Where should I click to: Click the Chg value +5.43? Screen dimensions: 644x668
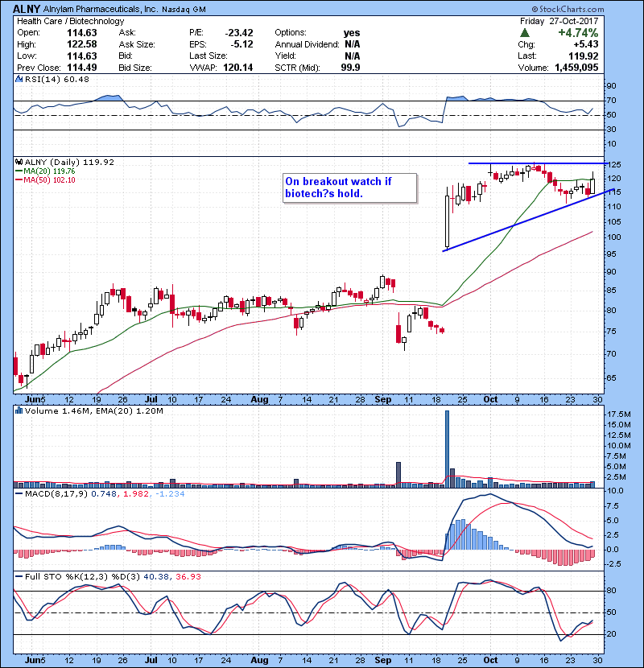(585, 44)
